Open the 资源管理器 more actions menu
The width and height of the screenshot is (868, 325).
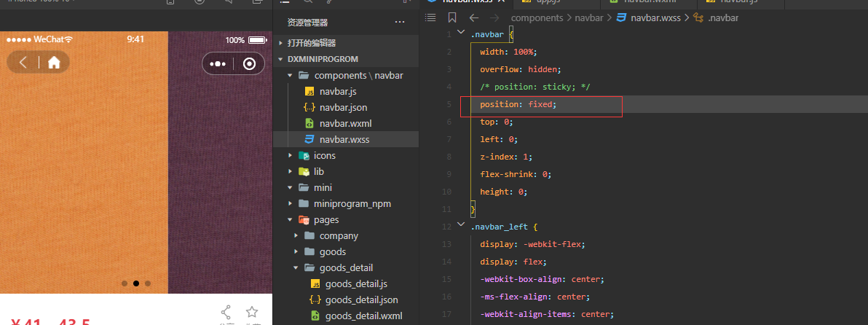point(400,22)
